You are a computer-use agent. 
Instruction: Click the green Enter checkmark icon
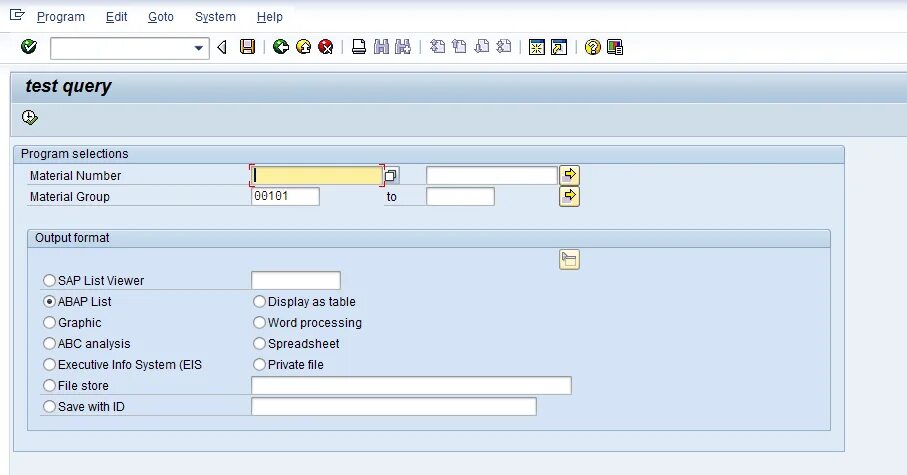pos(29,47)
